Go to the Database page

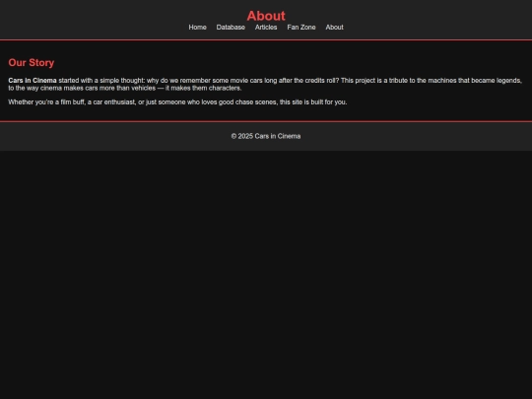coord(231,28)
